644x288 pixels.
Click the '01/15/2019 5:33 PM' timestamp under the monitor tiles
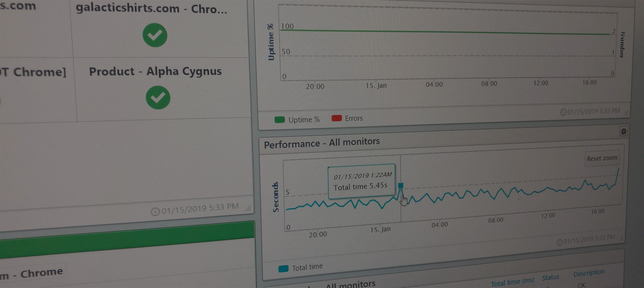point(200,209)
